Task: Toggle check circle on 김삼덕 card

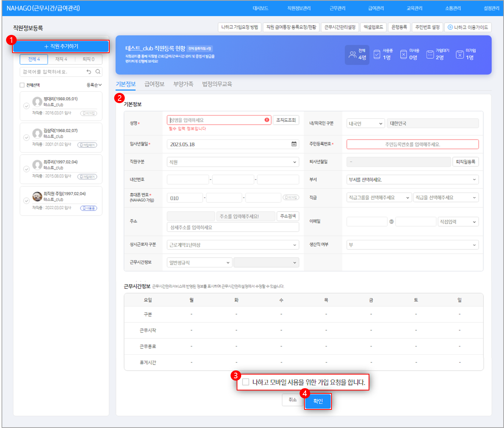Action: tap(27, 138)
